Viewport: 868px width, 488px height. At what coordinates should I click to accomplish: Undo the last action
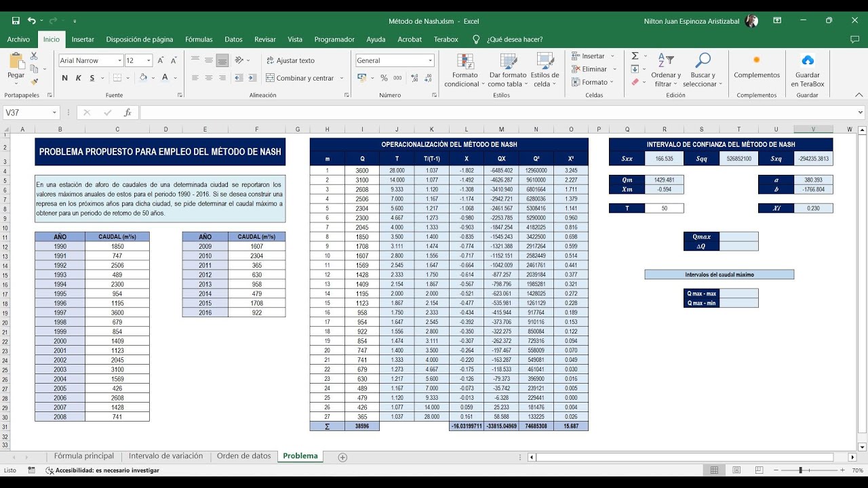point(32,21)
